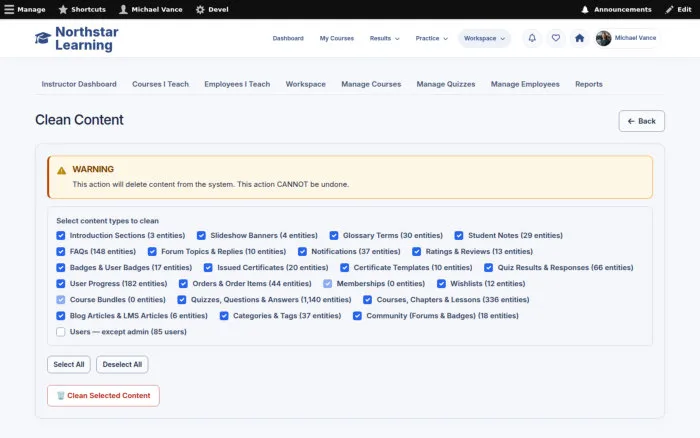Image resolution: width=700 pixels, height=438 pixels.
Task: Open the Manage hamburger menu icon
Action: click(9, 9)
